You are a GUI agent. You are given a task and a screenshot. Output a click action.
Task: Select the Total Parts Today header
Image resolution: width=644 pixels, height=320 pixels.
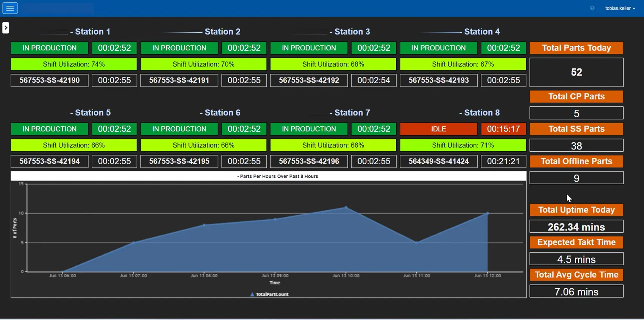[576, 48]
